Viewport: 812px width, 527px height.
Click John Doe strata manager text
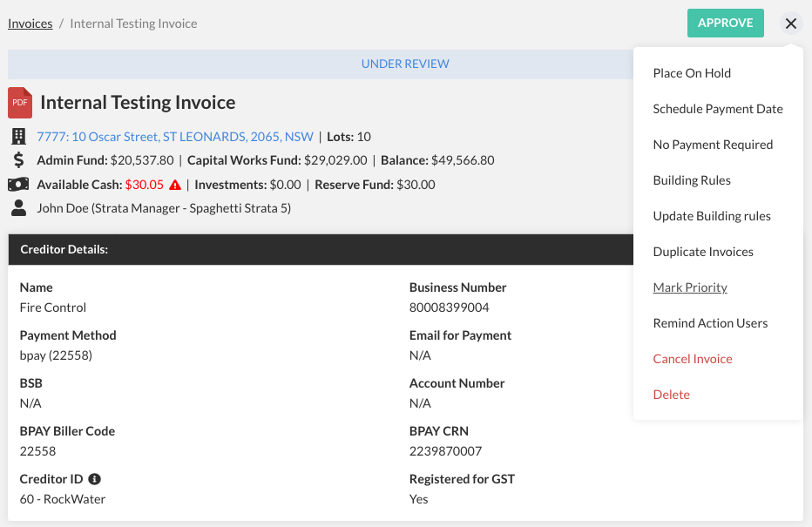[x=164, y=208]
